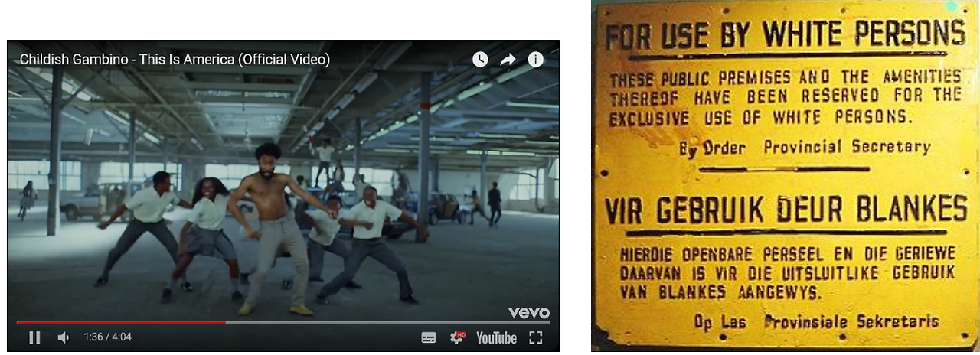Toggle subtitles with the captions icon
Screen dimensions: 980x355
point(429,337)
